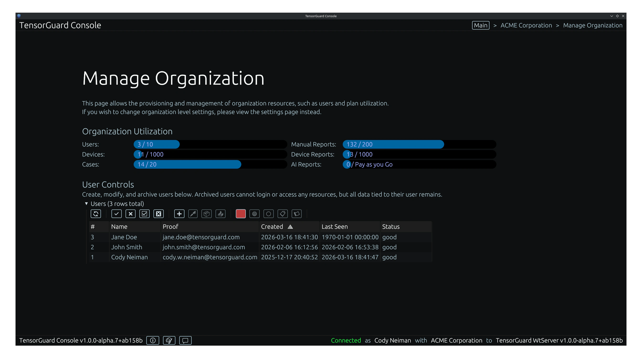Open the theme palette icon in footer
This screenshot has height=364, width=642.
point(169,340)
